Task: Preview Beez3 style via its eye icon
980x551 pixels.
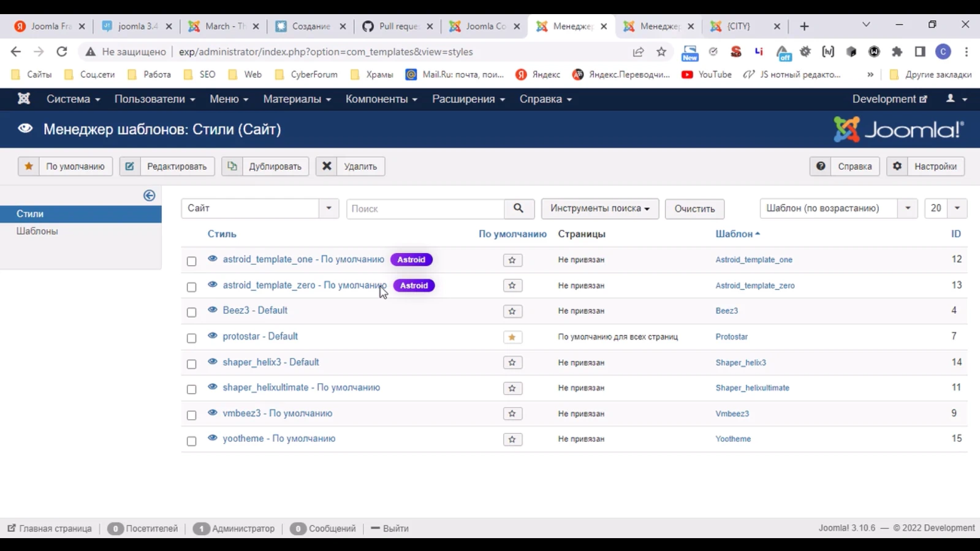Action: pyautogui.click(x=213, y=310)
